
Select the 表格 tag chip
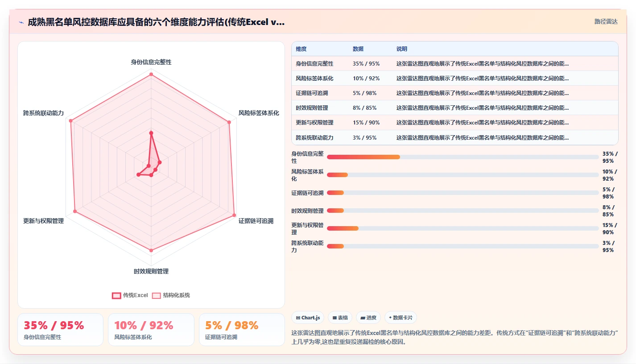(x=340, y=318)
